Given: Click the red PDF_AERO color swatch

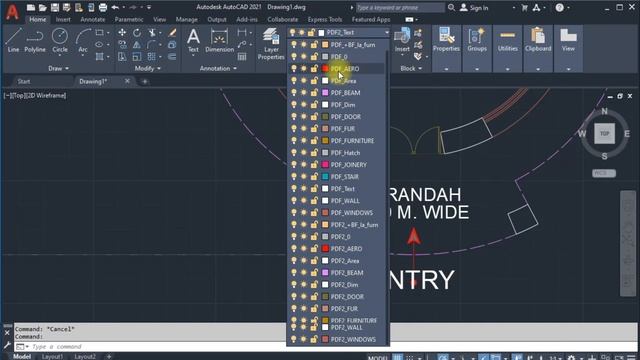Looking at the screenshot, I should (325, 69).
